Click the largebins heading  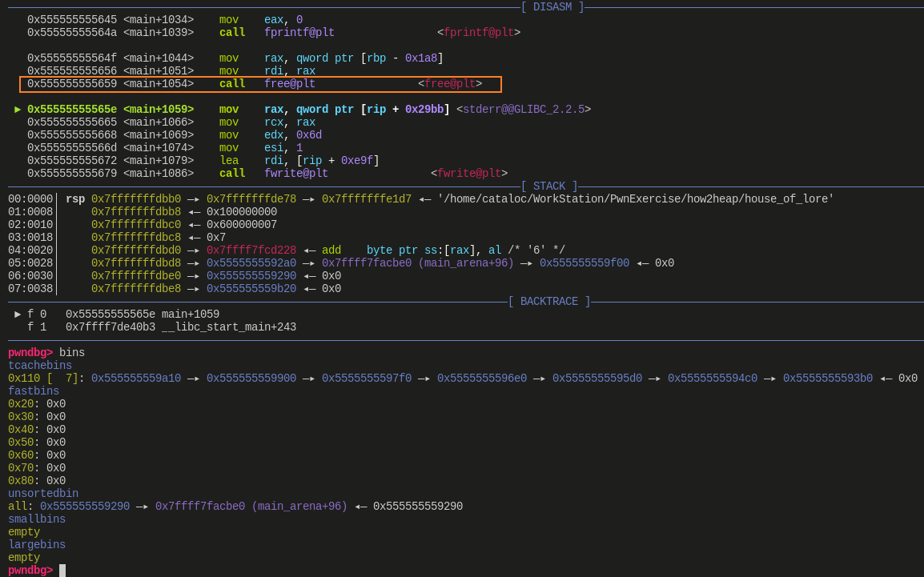pos(37,545)
